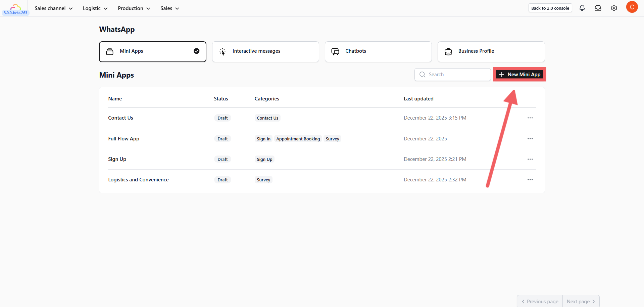Click the version label 3.0.0-beta.263
Screen dimensions: 644x307
pyautogui.click(x=15, y=13)
